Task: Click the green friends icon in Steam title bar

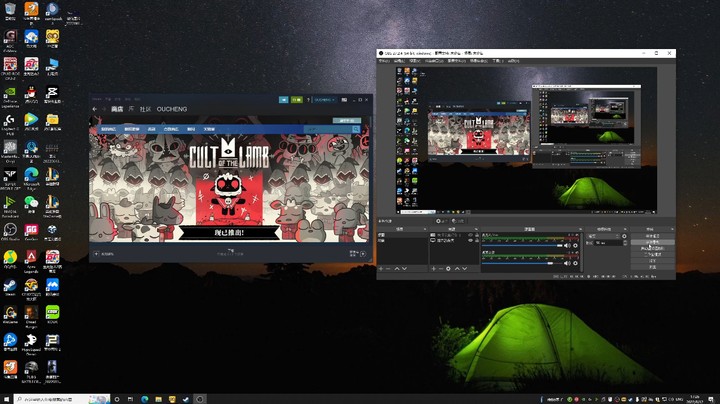Action: pos(297,100)
